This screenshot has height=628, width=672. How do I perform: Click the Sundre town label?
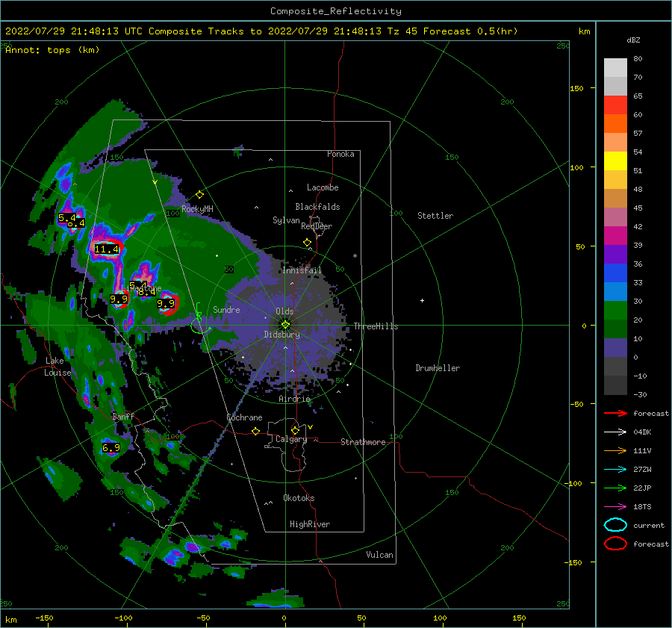pyautogui.click(x=226, y=309)
